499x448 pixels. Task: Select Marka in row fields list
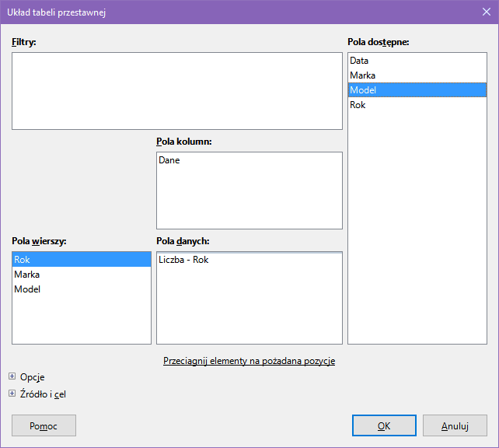27,275
